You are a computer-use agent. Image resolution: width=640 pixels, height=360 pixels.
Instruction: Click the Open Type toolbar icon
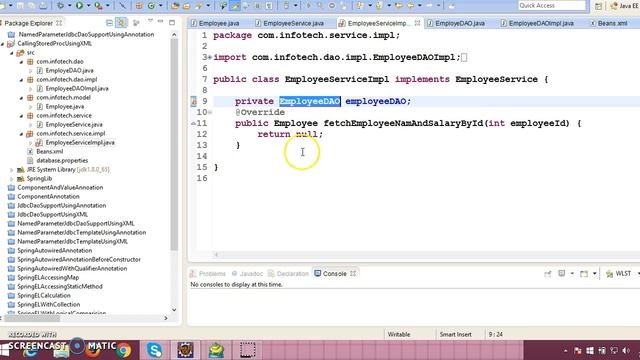[x=175, y=6]
